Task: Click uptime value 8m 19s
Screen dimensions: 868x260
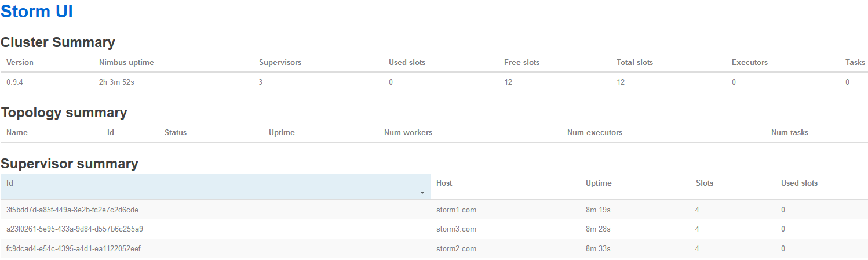Action: (x=598, y=210)
